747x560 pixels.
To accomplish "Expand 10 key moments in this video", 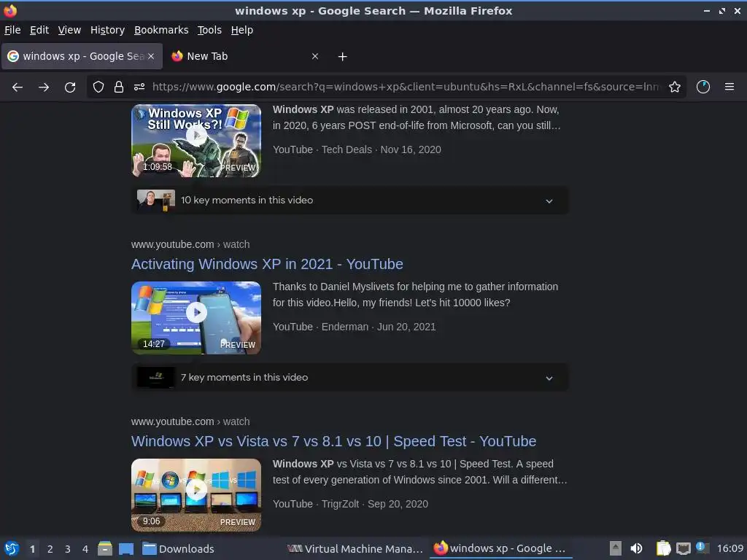I will coord(349,201).
